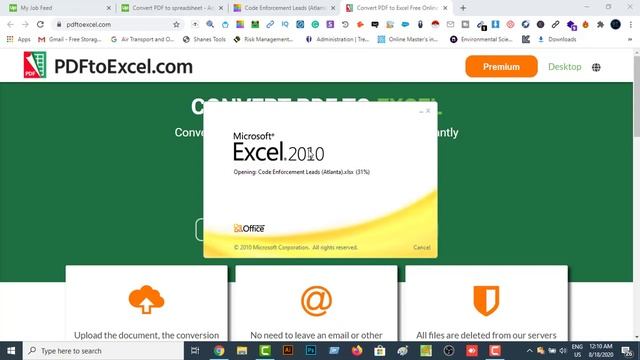The height and width of the screenshot is (360, 640).
Task: Open the Shanes Tools bookmark
Action: pyautogui.click(x=204, y=39)
